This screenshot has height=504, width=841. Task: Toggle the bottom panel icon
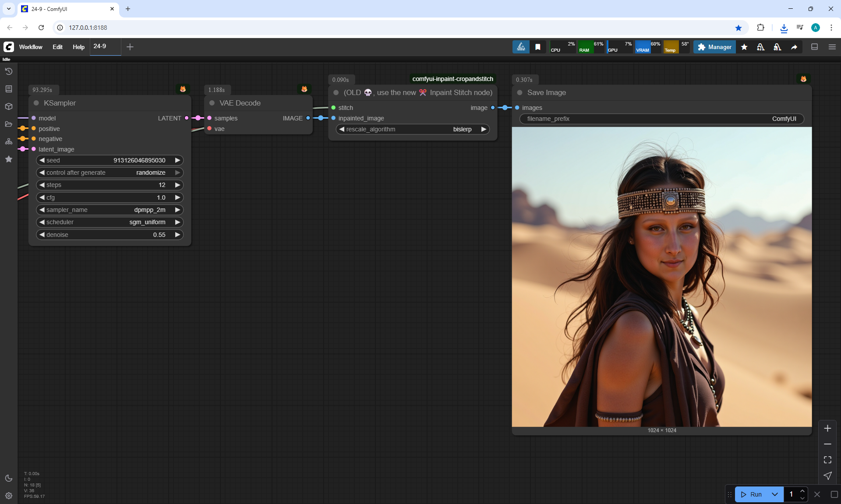(814, 47)
